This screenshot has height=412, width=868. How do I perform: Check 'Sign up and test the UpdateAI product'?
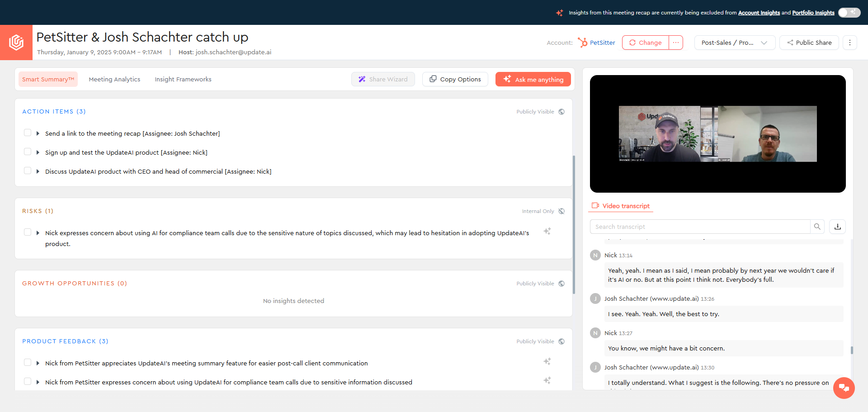point(28,152)
